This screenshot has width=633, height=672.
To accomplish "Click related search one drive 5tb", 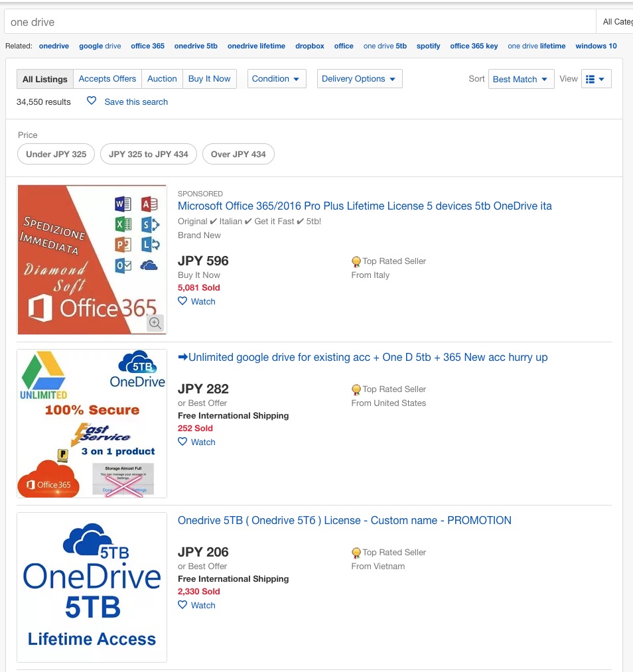I will [x=385, y=46].
